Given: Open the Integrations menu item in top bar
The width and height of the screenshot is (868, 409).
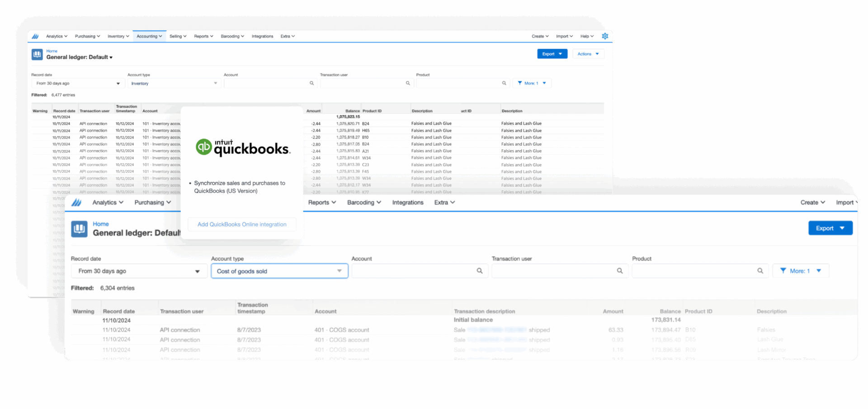Looking at the screenshot, I should [262, 36].
